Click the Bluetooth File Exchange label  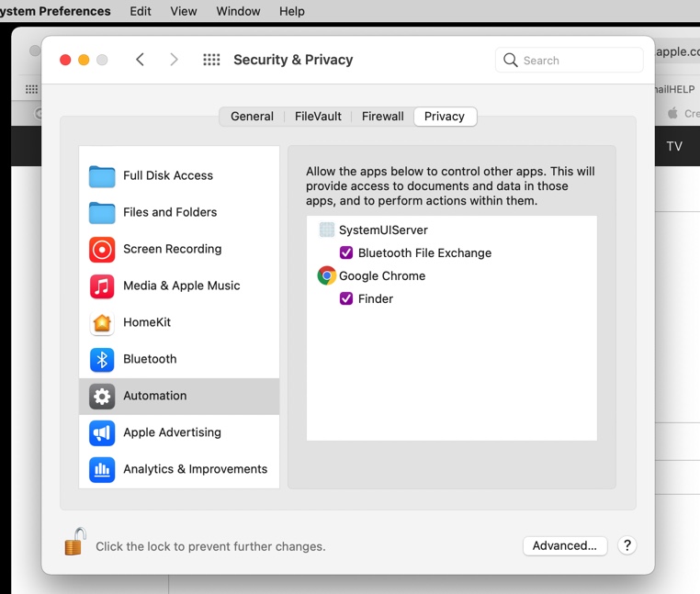click(424, 253)
